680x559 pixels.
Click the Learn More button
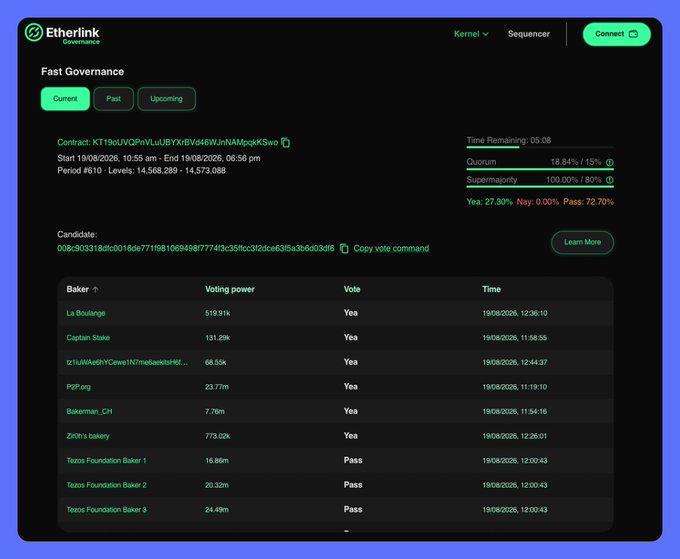click(x=582, y=242)
